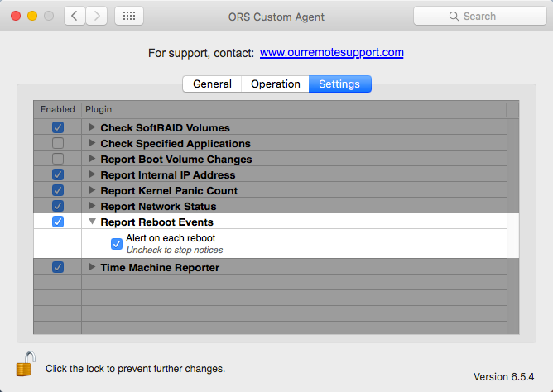553x392 pixels.
Task: Select the Settings tab
Action: [x=339, y=84]
